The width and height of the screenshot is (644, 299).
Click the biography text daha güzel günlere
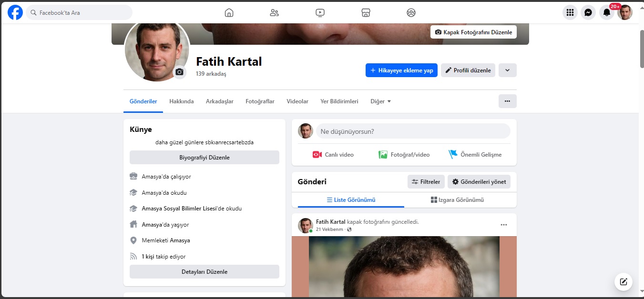[204, 142]
